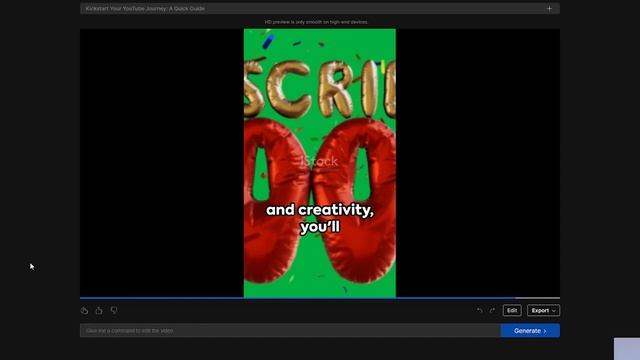Expand the Export dropdown
The width and height of the screenshot is (640, 360).
pyautogui.click(x=543, y=311)
